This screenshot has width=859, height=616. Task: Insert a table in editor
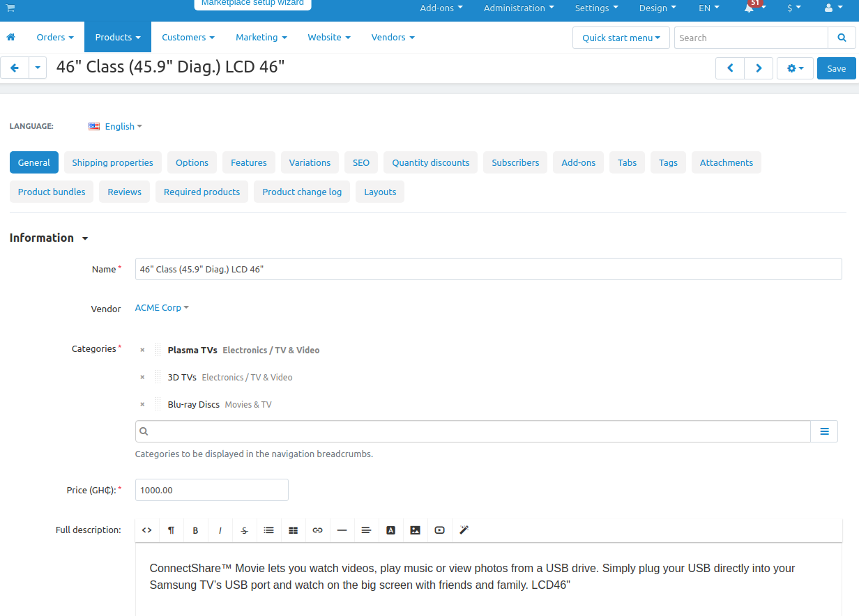coord(294,530)
